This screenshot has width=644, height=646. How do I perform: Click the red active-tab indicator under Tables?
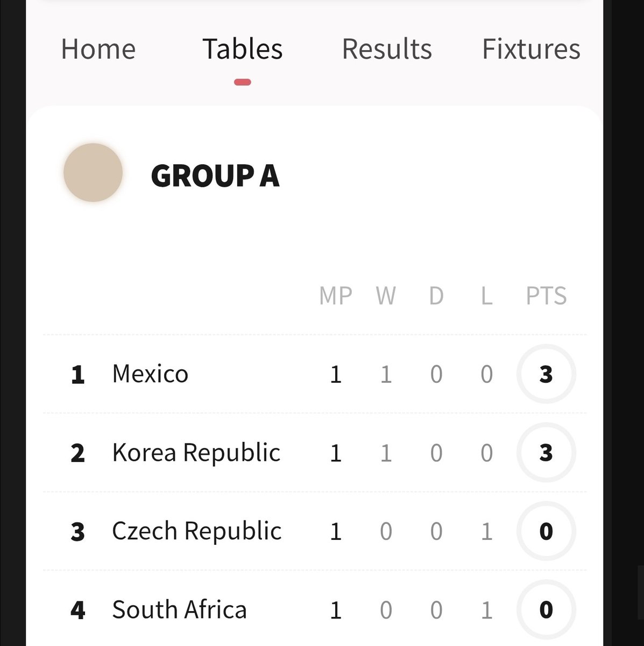point(243,82)
